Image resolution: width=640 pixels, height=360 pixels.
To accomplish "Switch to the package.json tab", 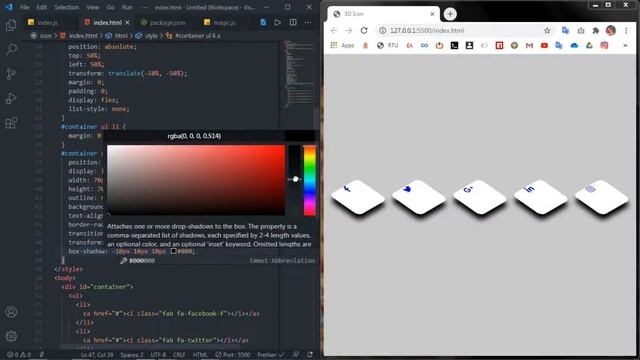I will click(x=163, y=23).
